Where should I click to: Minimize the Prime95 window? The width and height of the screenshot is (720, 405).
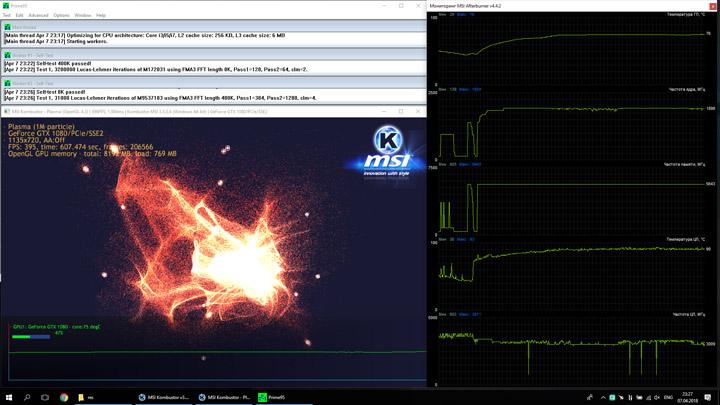(384, 6)
